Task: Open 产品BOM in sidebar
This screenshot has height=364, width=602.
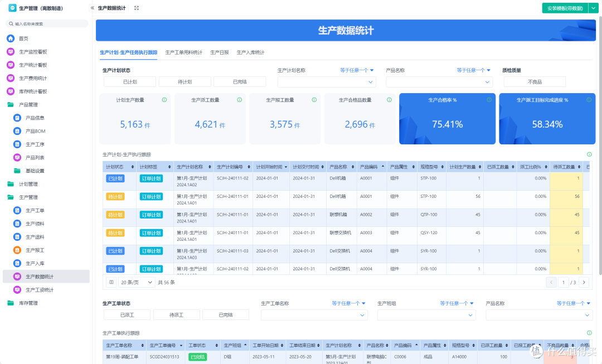Action: [35, 132]
